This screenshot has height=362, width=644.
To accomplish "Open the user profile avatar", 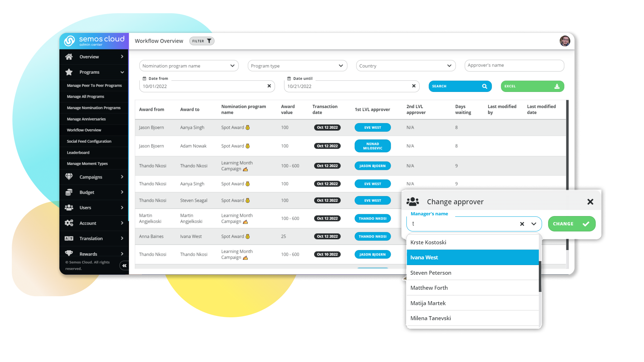I will point(565,41).
